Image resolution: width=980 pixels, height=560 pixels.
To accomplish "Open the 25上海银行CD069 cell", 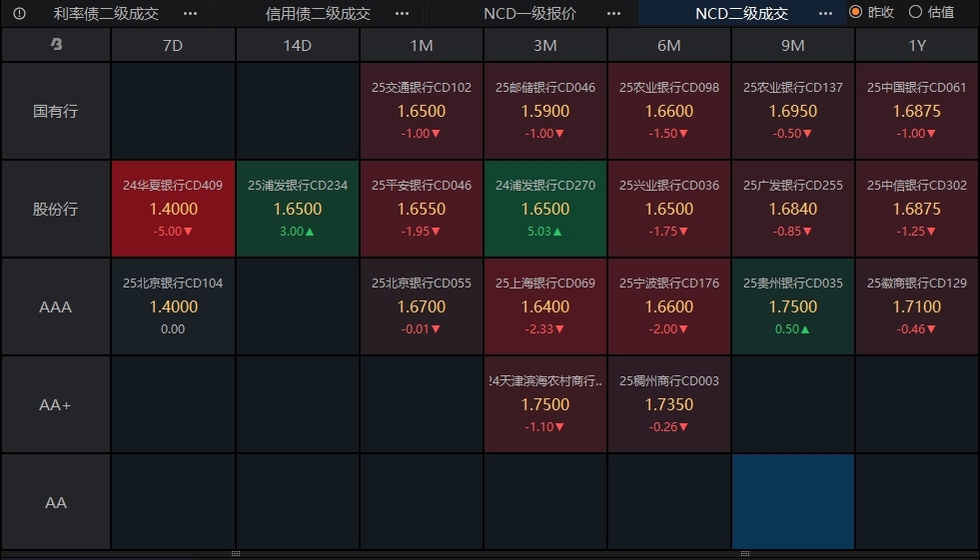I will coord(545,306).
